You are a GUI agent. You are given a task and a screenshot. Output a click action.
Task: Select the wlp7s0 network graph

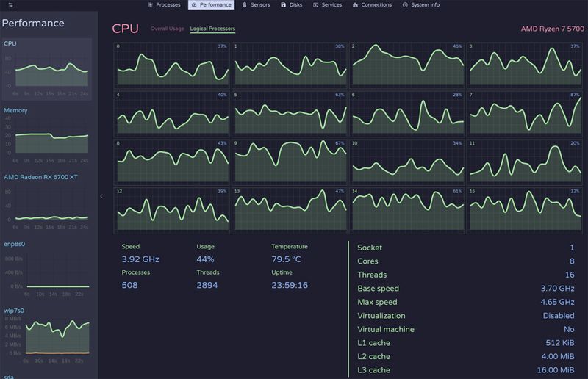point(46,335)
